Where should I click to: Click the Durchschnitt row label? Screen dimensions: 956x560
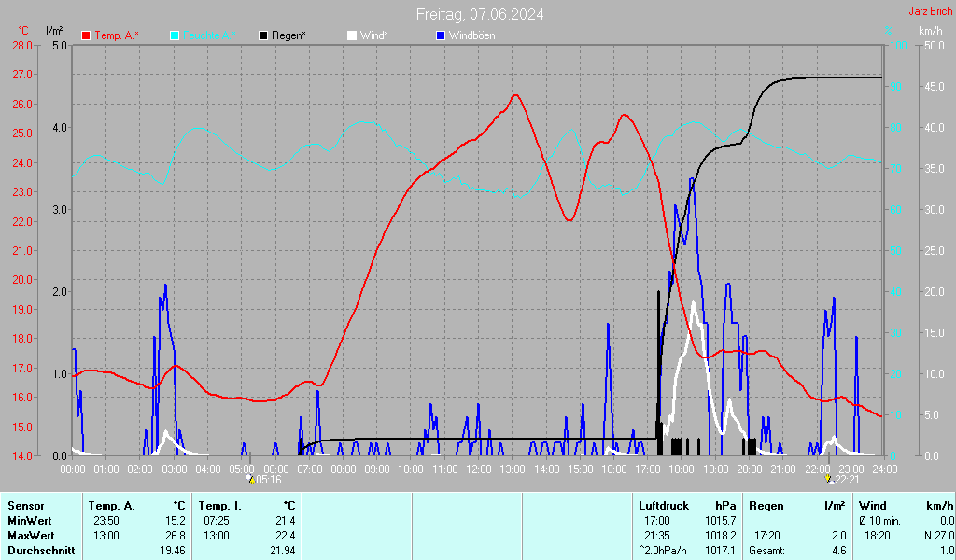click(40, 551)
